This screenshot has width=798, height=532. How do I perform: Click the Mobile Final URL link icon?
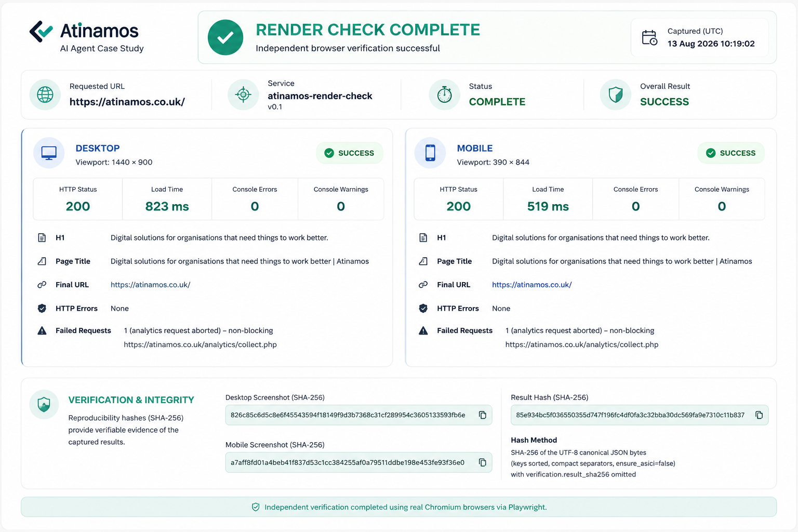pyautogui.click(x=423, y=285)
